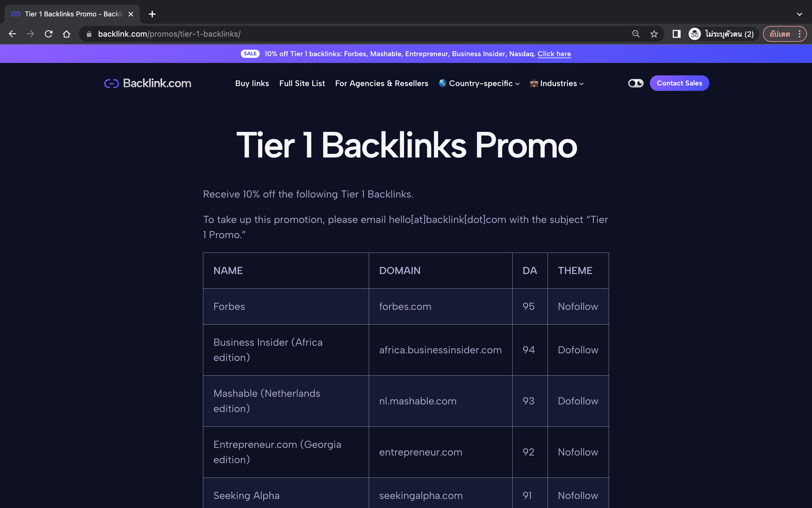Click the 'Forbes' name cell
The image size is (812, 508).
point(286,306)
